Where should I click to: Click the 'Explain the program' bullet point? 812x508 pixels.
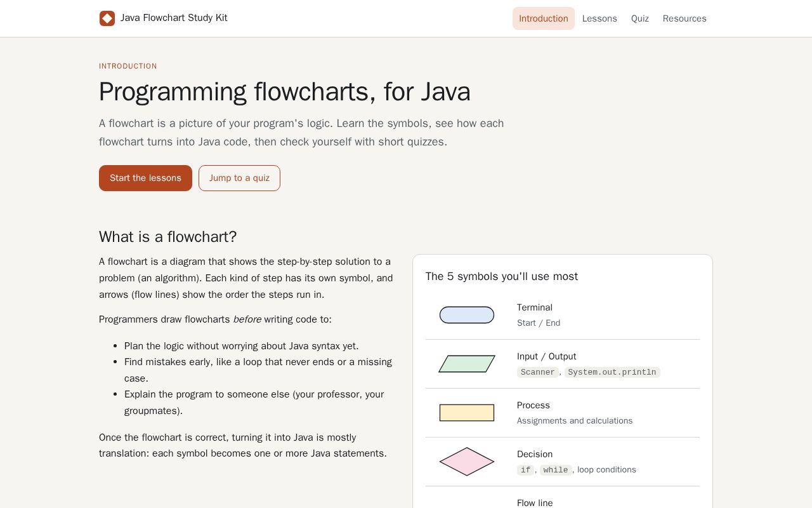pyautogui.click(x=254, y=403)
